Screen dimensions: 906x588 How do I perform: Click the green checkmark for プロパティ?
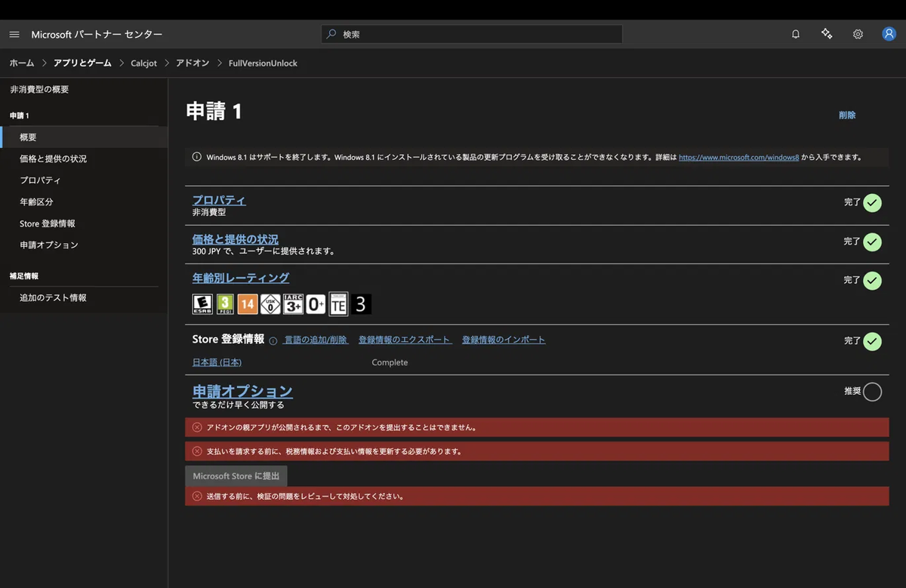pos(872,203)
